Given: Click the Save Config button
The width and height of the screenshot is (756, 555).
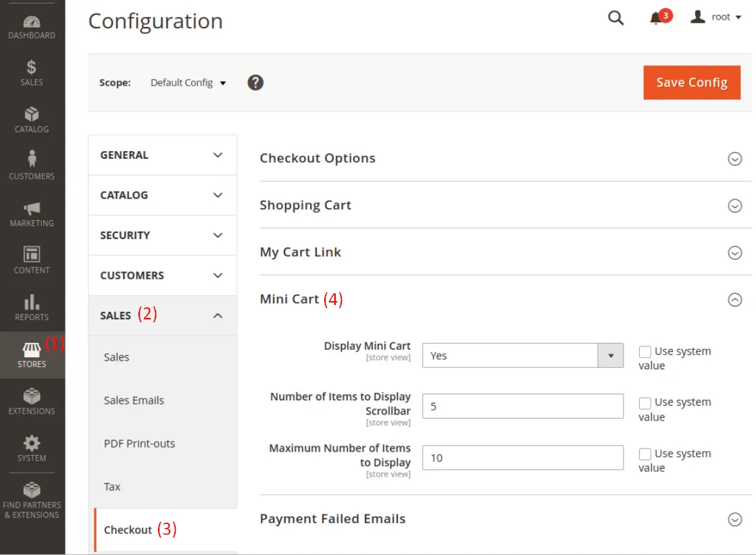Looking at the screenshot, I should coord(692,82).
